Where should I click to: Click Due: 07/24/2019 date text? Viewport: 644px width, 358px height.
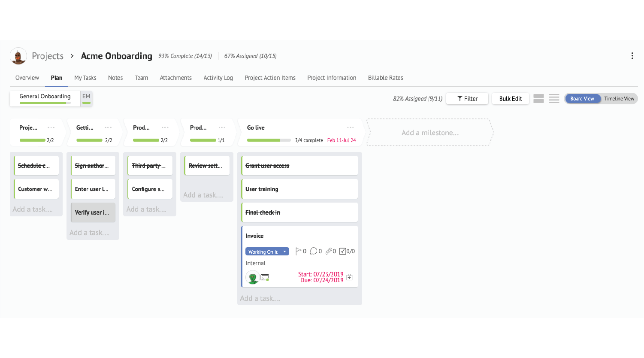coord(322,280)
